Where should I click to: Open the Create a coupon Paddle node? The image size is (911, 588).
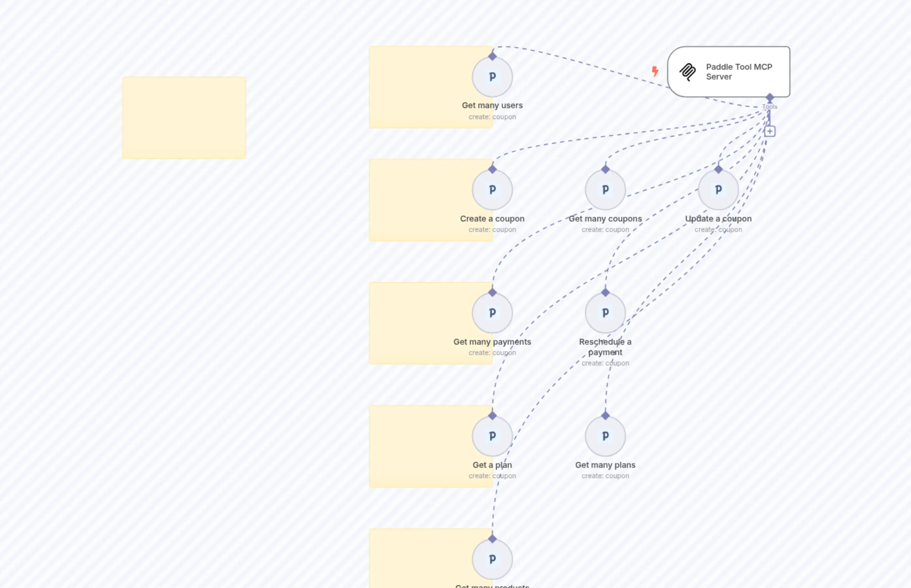pyautogui.click(x=493, y=189)
